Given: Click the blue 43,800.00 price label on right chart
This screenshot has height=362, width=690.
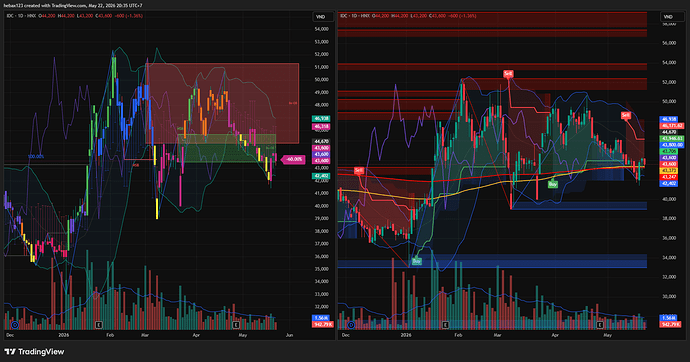Looking at the screenshot, I should coord(672,145).
